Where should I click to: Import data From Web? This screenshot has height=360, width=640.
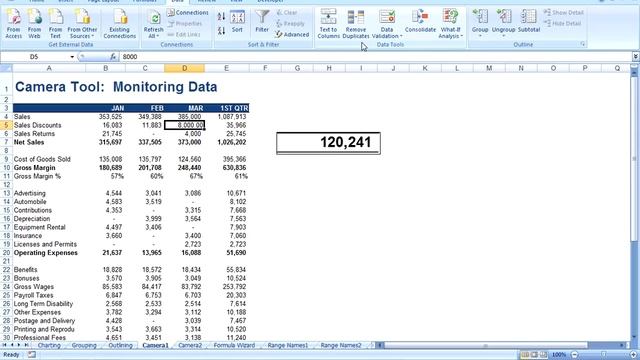[x=34, y=24]
